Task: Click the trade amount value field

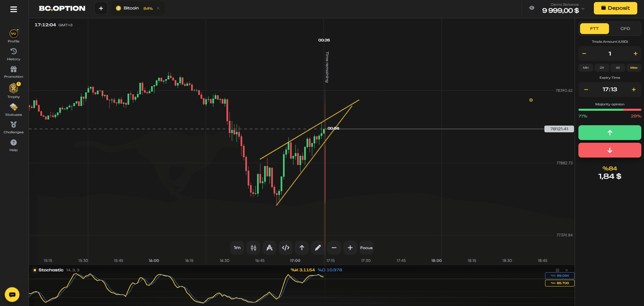Action: click(610, 54)
